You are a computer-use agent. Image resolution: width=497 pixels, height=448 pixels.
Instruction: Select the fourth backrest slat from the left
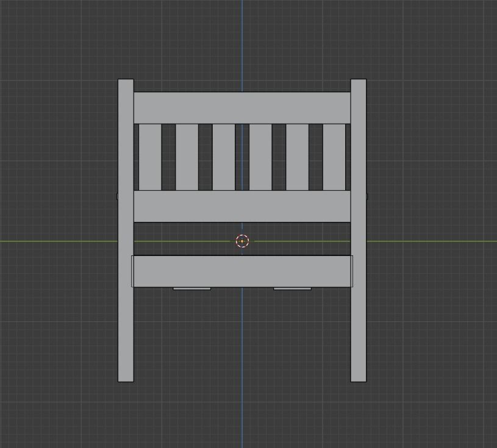(x=260, y=157)
